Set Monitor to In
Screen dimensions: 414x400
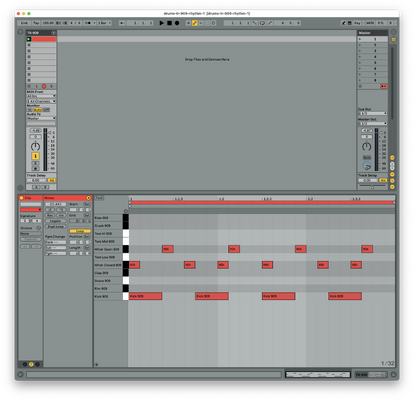[x=30, y=110]
